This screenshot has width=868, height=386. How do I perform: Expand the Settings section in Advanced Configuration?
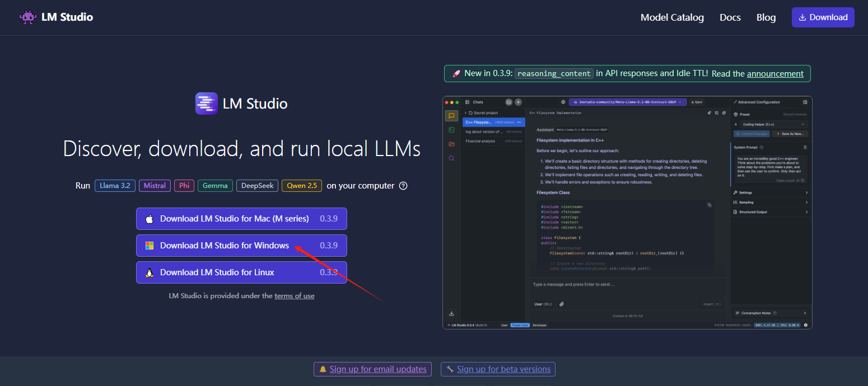pyautogui.click(x=771, y=192)
